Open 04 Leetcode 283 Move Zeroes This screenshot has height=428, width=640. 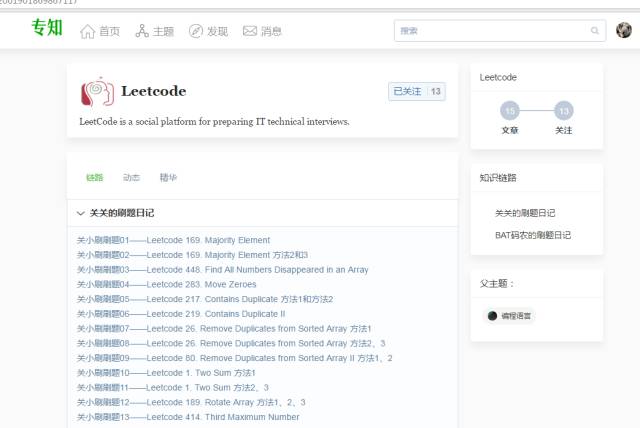point(167,284)
